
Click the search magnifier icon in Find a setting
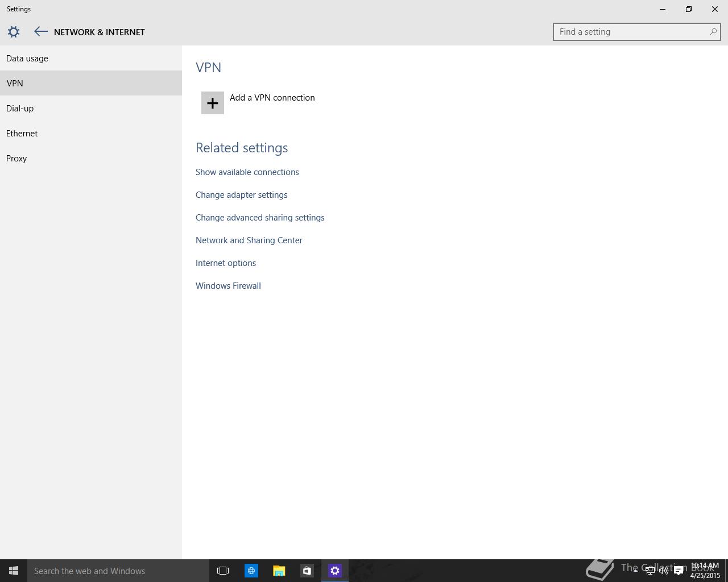tap(713, 32)
